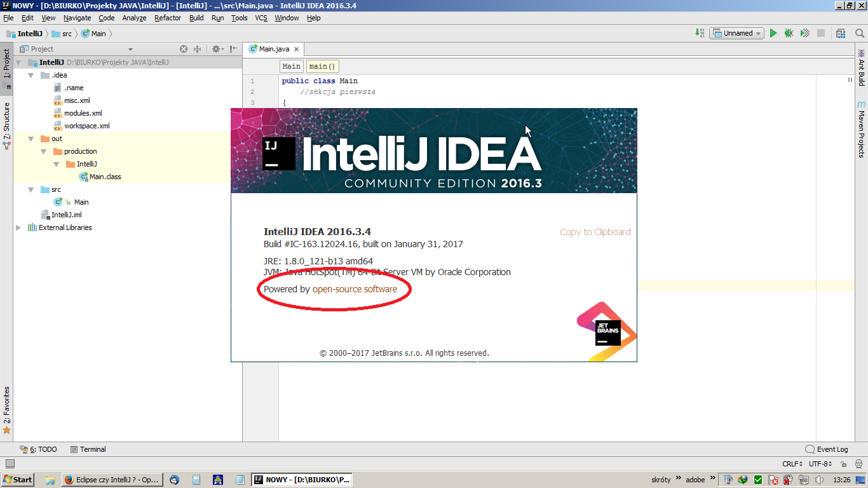Open the 2: Favorites tool window
This screenshot has height=488, width=868.
(x=6, y=410)
